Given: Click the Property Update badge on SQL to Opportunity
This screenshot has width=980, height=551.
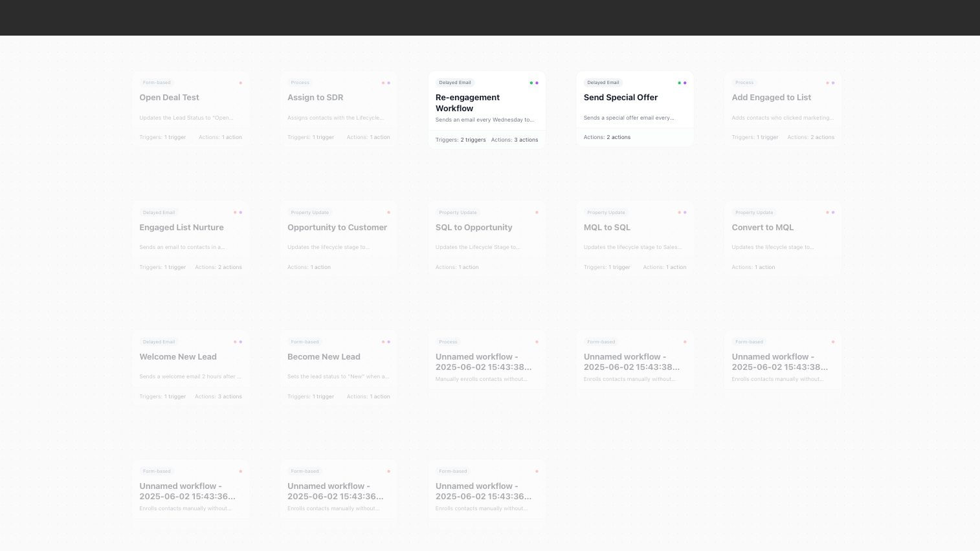Looking at the screenshot, I should coord(458,212).
